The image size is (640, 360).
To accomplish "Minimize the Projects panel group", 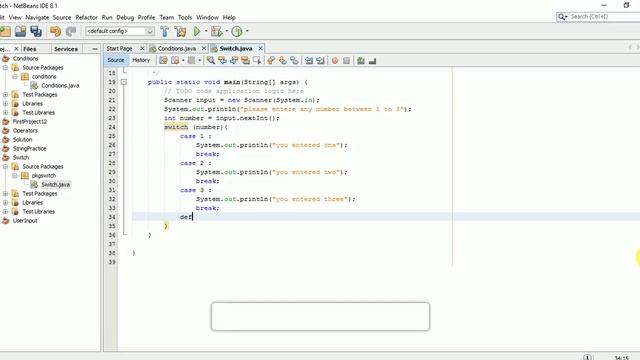I will coord(95,49).
